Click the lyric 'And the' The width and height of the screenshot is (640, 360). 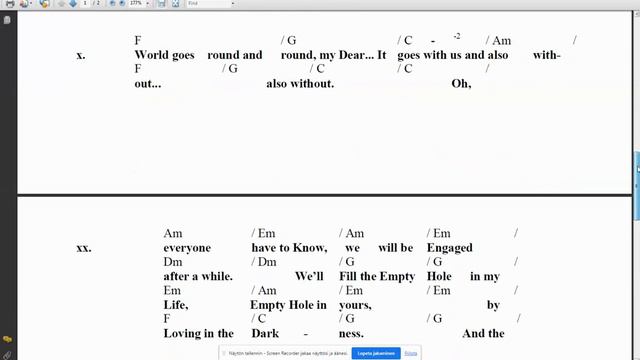pos(483,333)
